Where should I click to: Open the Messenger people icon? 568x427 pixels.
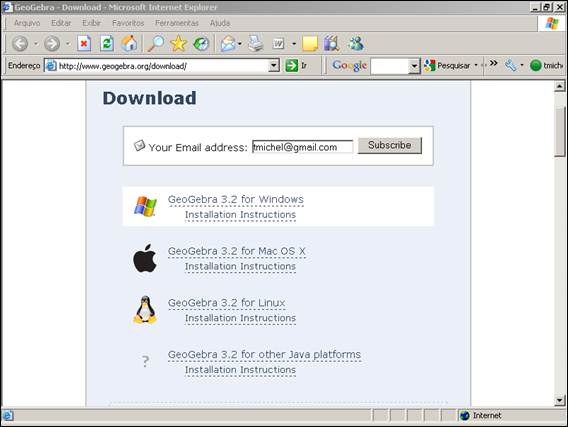(x=356, y=43)
